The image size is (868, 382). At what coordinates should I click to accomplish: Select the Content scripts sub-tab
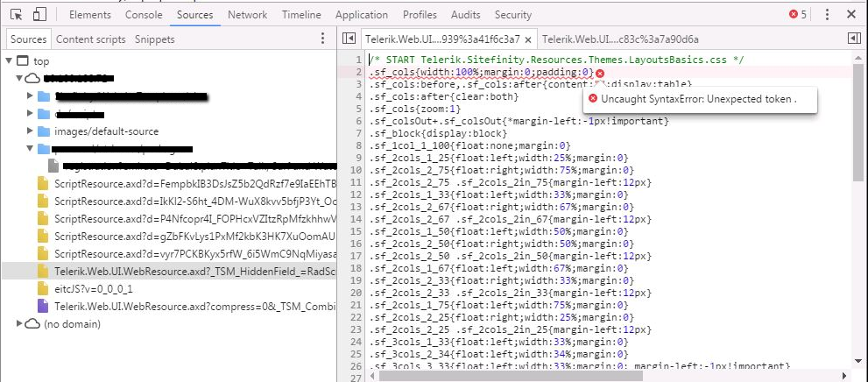click(x=92, y=39)
